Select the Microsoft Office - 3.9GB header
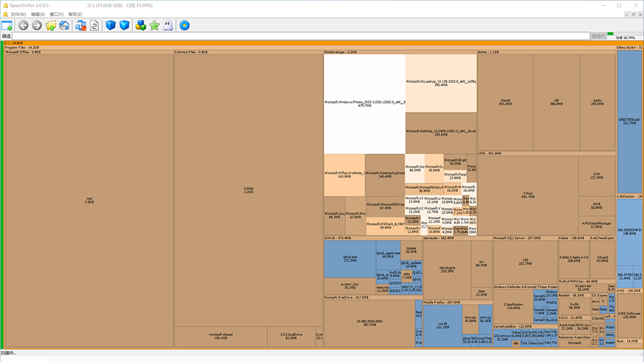The image size is (644, 362). click(89, 52)
